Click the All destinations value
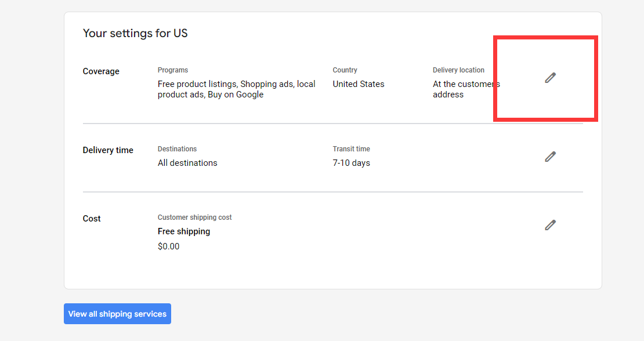Image resolution: width=644 pixels, height=341 pixels. (187, 162)
